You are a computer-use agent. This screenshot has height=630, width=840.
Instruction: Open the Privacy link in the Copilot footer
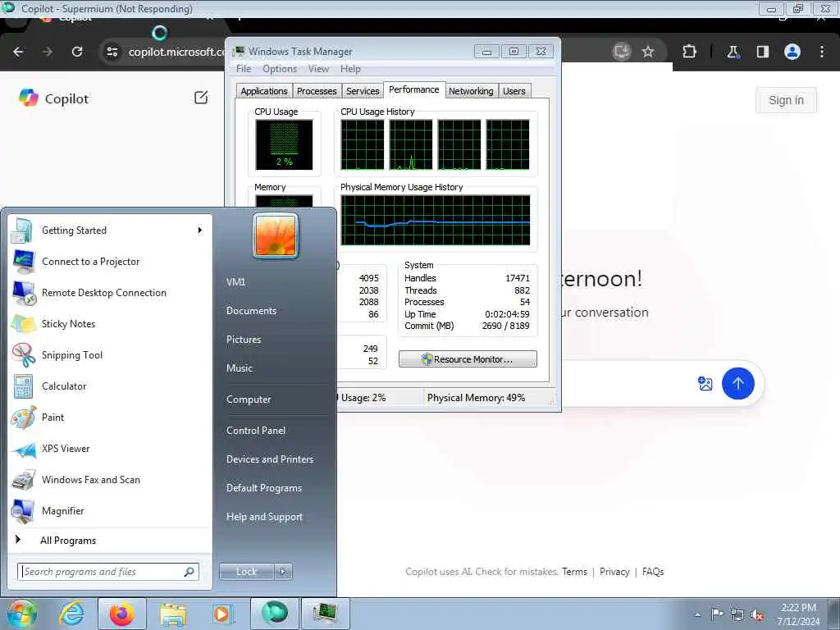click(614, 572)
